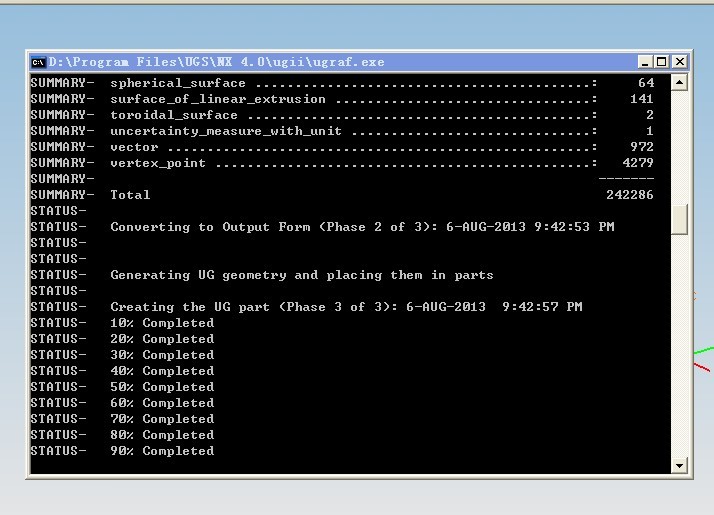
Task: Maximize the ugraf.exe console window
Action: pos(662,62)
